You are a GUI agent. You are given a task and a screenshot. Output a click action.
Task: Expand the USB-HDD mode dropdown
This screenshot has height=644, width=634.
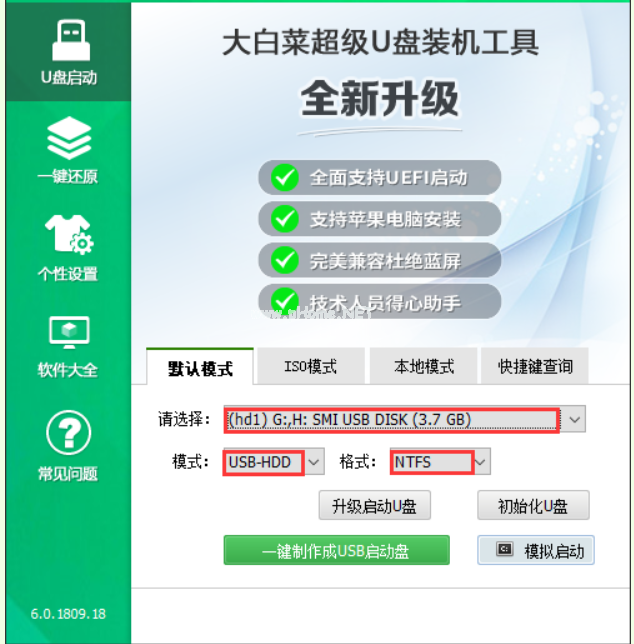point(314,462)
